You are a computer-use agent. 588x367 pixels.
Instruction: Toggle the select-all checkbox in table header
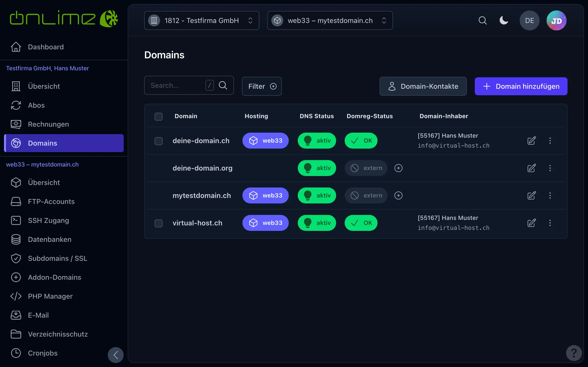(x=158, y=116)
